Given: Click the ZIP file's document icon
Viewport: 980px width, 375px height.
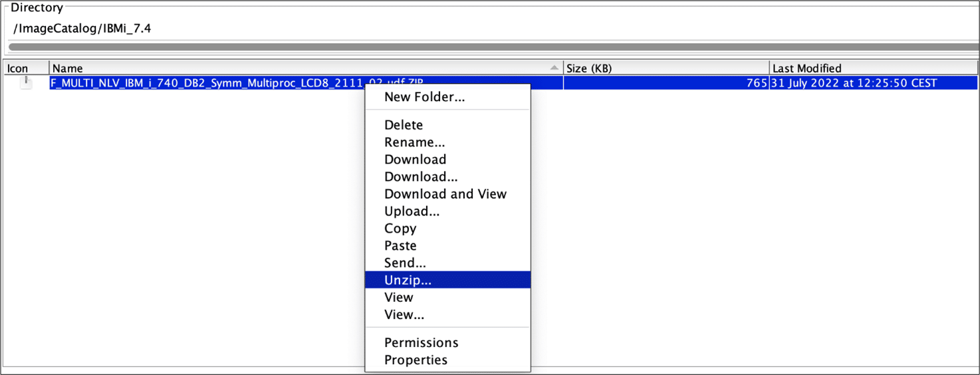Looking at the screenshot, I should 26,82.
